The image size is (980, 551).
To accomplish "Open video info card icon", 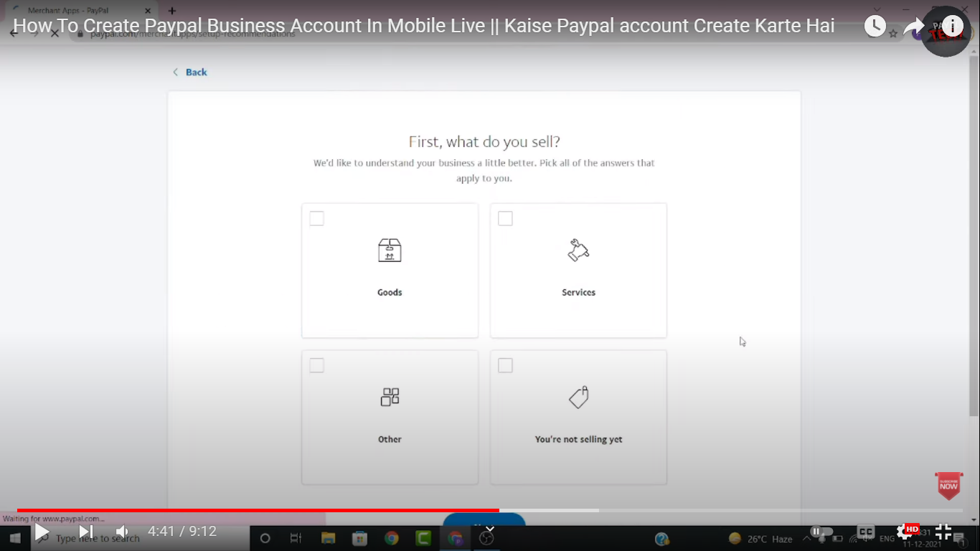I will (x=952, y=27).
